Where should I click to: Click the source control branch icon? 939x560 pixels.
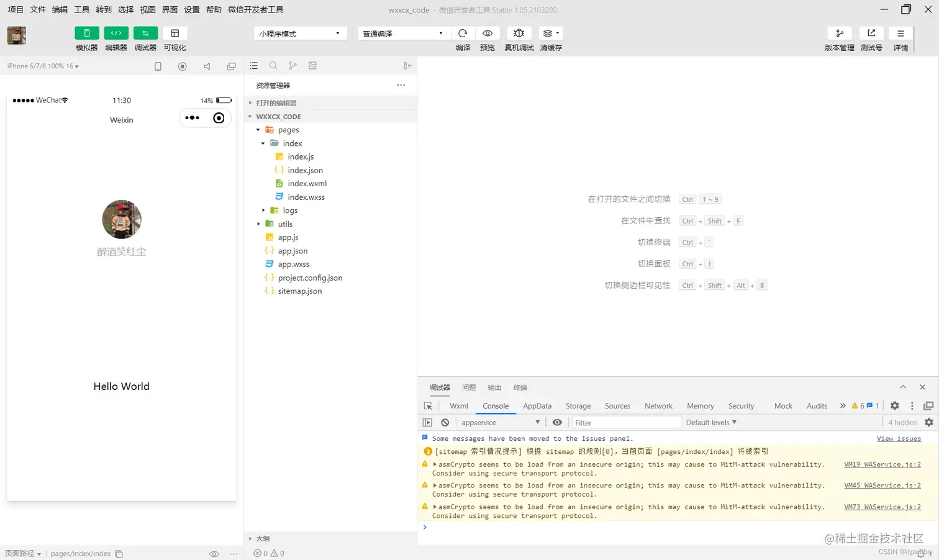pos(293,66)
